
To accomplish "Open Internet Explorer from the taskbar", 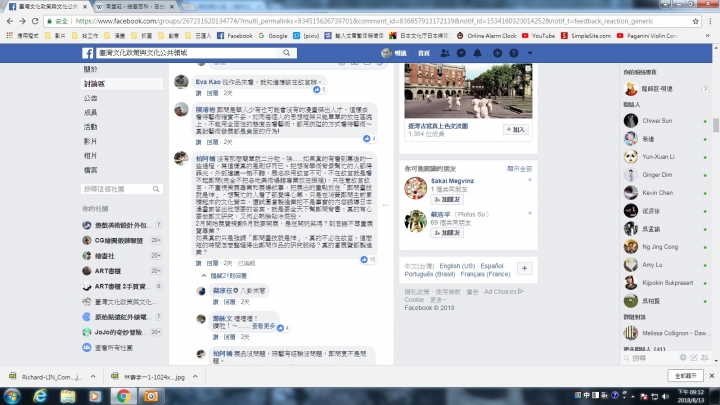I will point(40,396).
